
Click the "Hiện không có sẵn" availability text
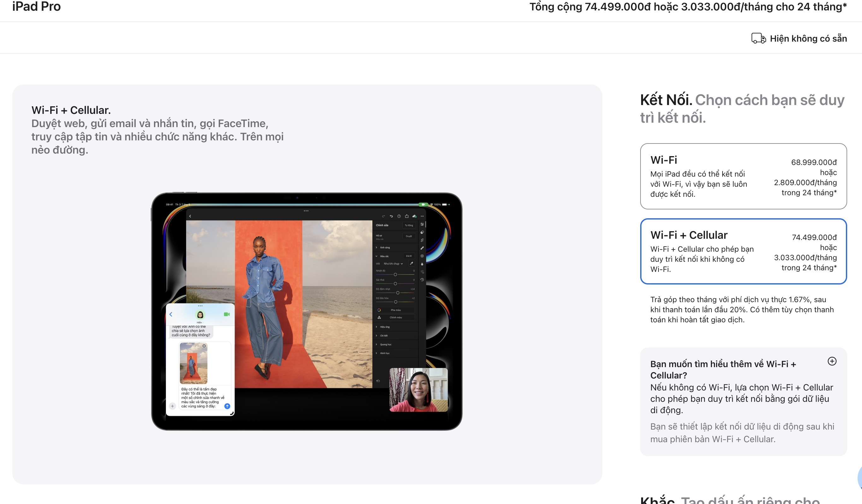808,39
